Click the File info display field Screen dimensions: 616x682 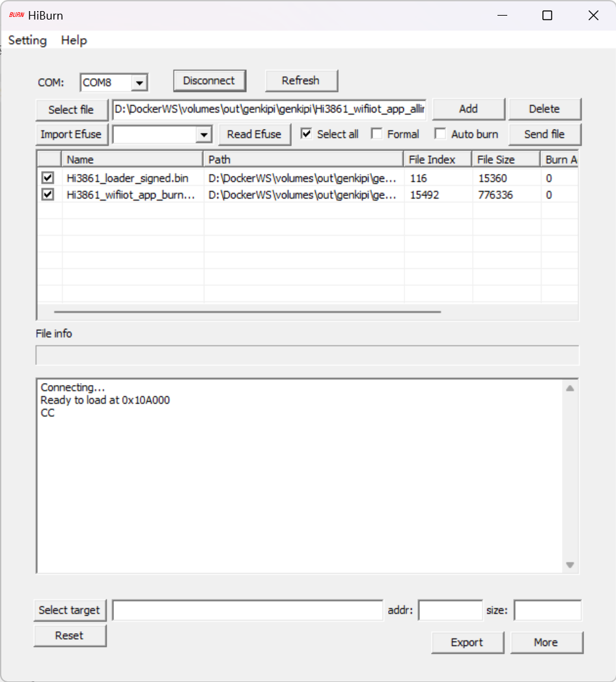[x=307, y=356]
